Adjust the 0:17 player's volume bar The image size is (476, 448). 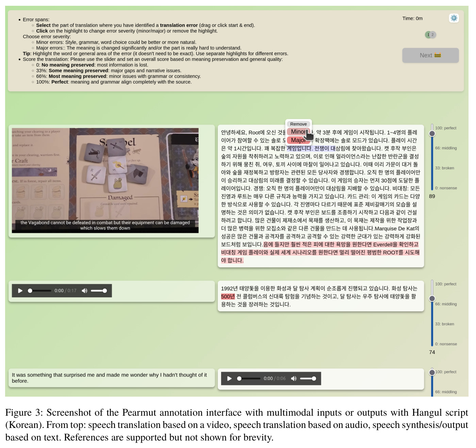pos(99,291)
